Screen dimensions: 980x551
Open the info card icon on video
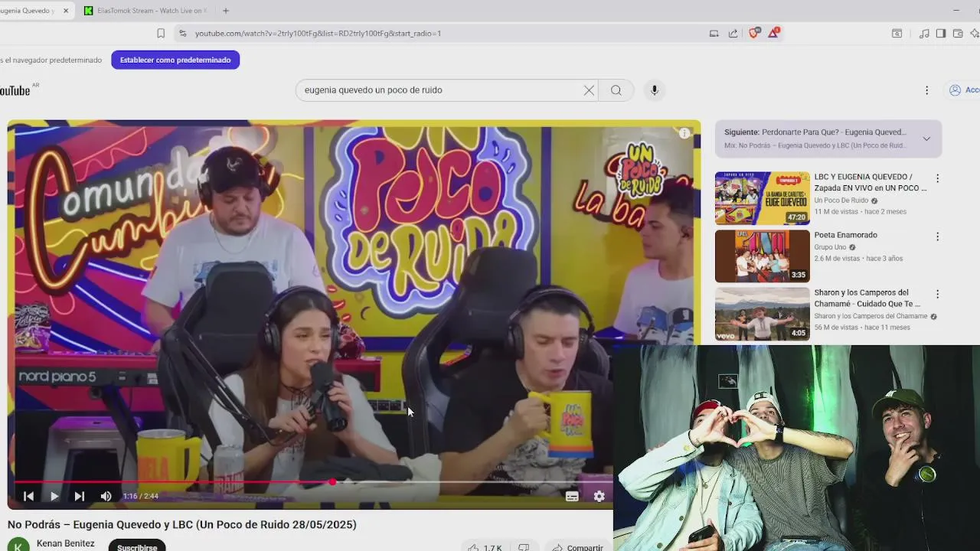click(684, 133)
